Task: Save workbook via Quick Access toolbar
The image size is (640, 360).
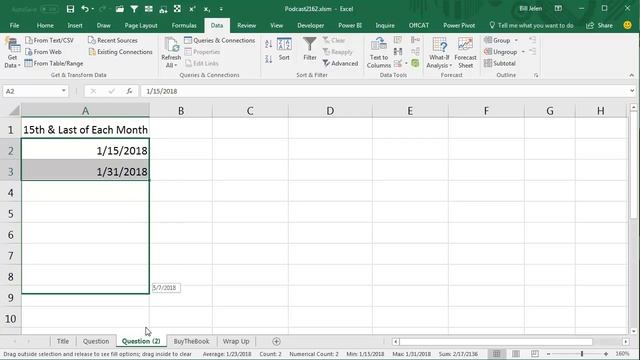Action: click(70, 9)
